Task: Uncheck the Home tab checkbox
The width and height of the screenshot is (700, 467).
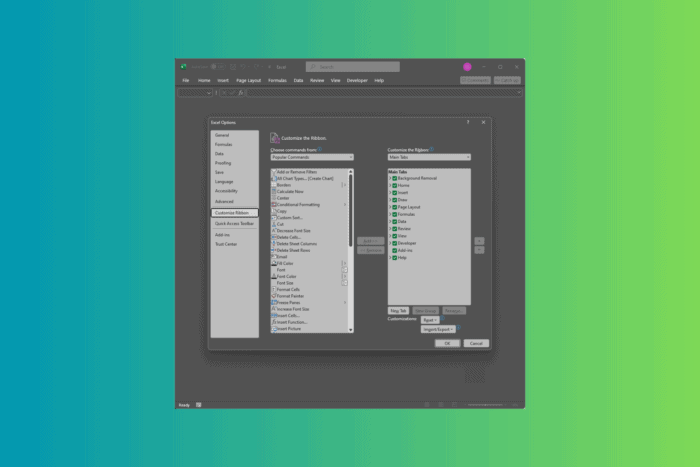Action: (395, 185)
